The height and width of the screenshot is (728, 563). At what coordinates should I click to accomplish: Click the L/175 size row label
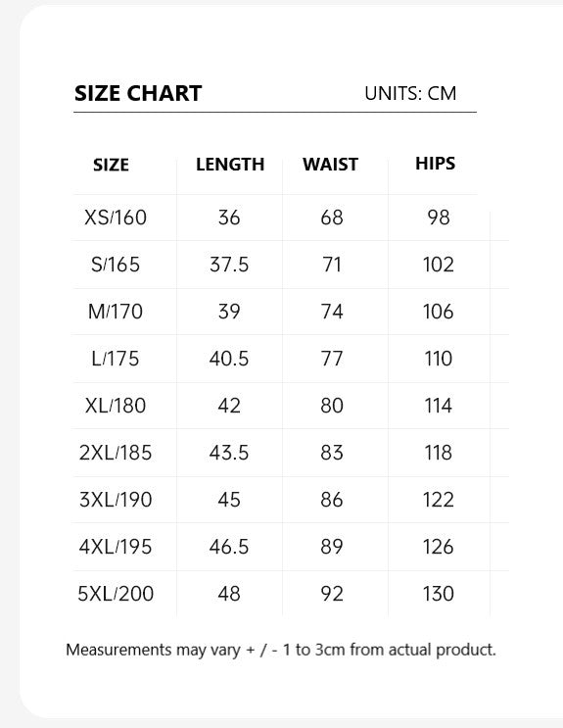click(x=116, y=359)
